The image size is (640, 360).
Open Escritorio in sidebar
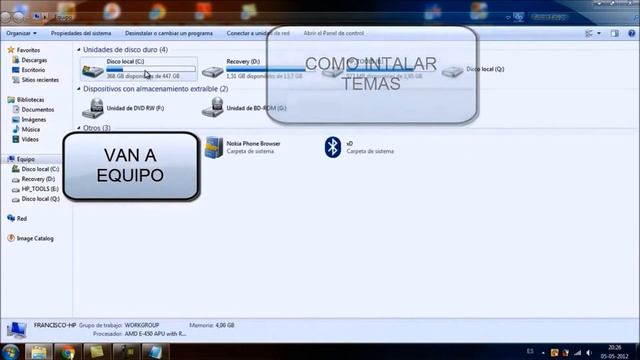coord(33,70)
